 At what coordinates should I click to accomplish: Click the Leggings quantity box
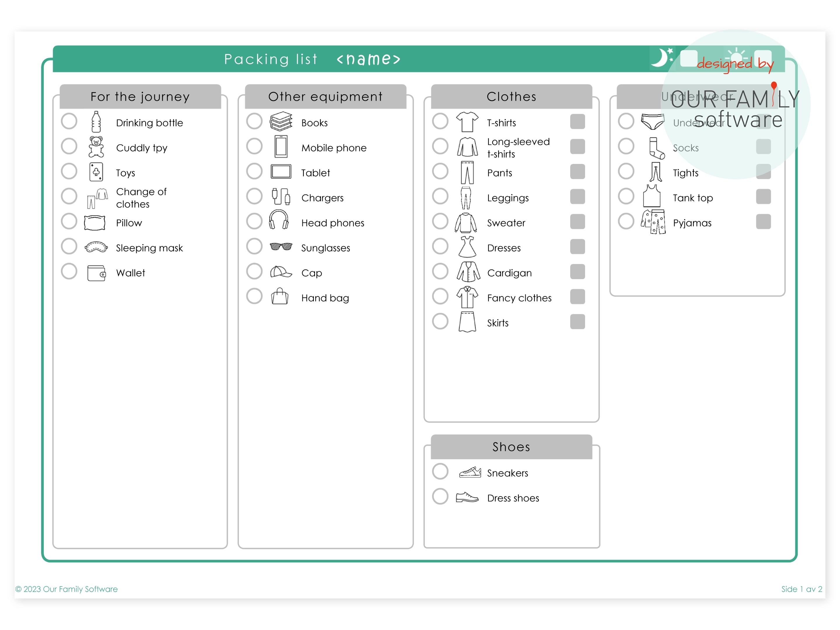(x=577, y=197)
